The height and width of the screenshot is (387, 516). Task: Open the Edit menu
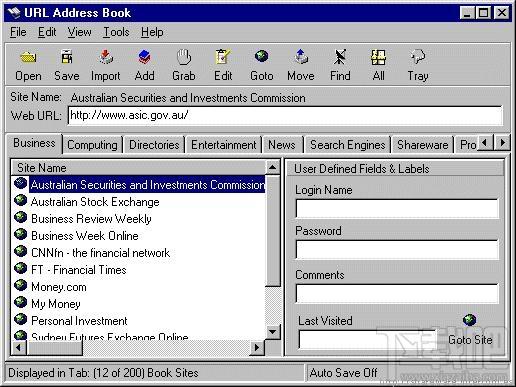pos(47,32)
